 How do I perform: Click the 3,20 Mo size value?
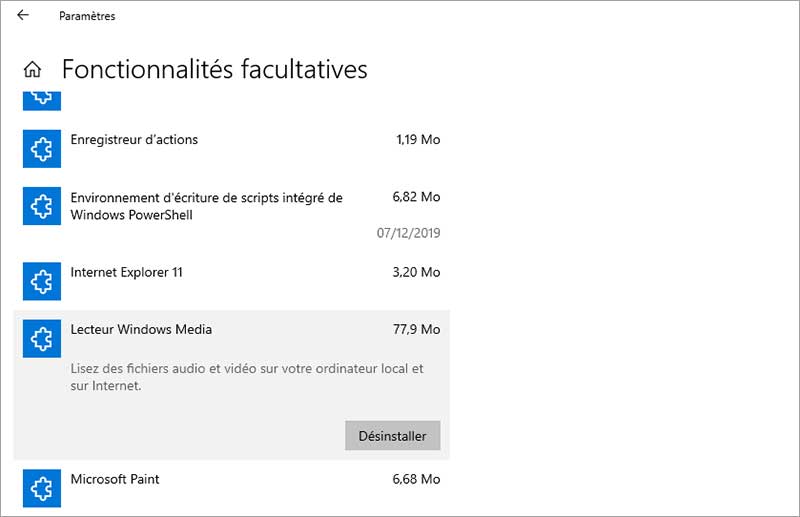click(x=416, y=272)
